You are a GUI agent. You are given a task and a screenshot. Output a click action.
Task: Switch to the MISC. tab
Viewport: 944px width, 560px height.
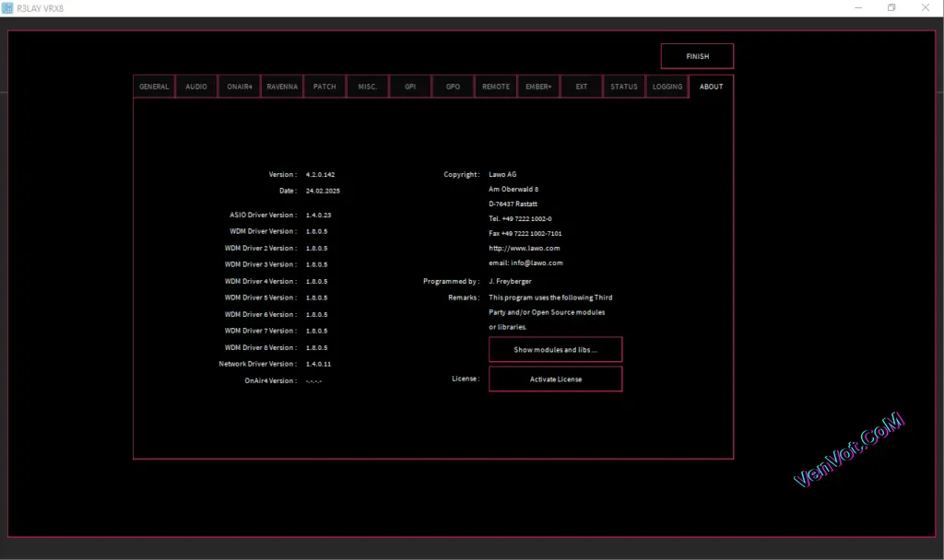point(367,87)
